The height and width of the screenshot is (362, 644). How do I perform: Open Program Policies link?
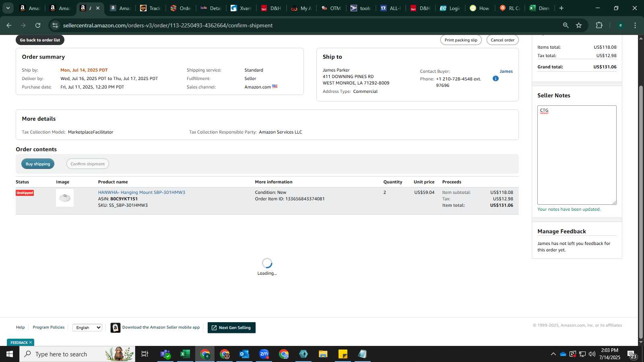click(x=49, y=327)
